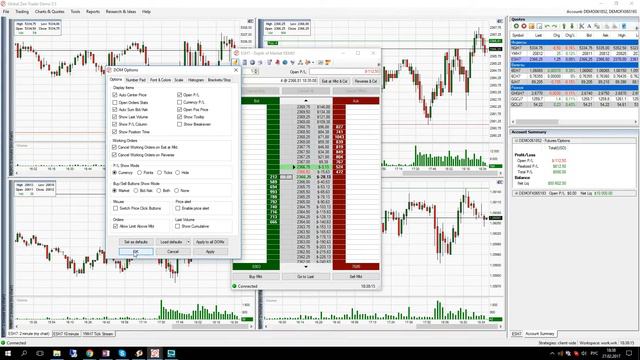Enable Show Breakeven checkbox
Viewport: 640px width, 360px height.
179,124
